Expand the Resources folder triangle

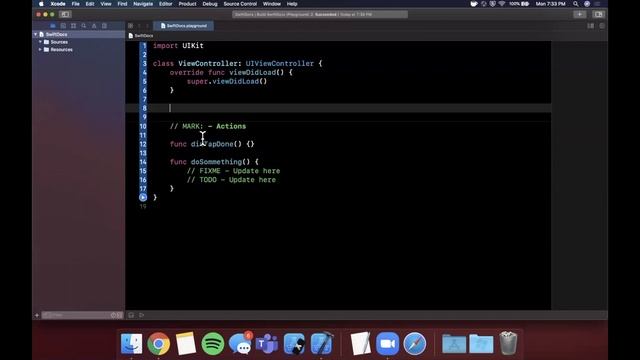coord(40,50)
